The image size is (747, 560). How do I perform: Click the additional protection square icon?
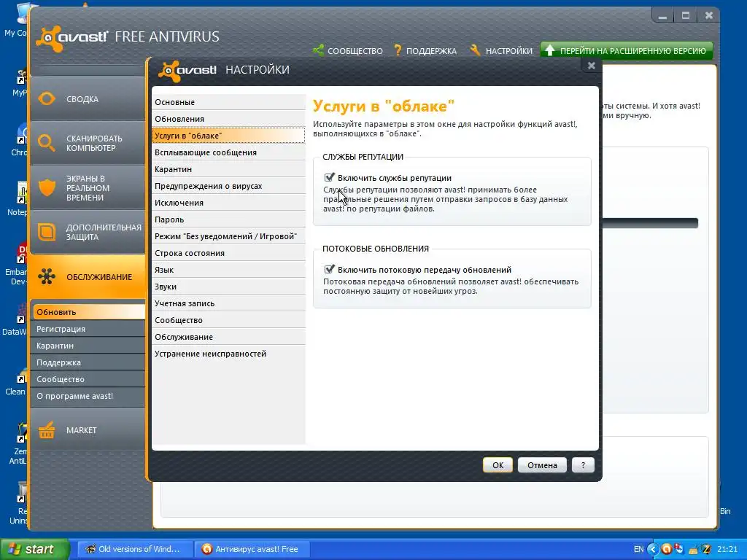pos(47,232)
